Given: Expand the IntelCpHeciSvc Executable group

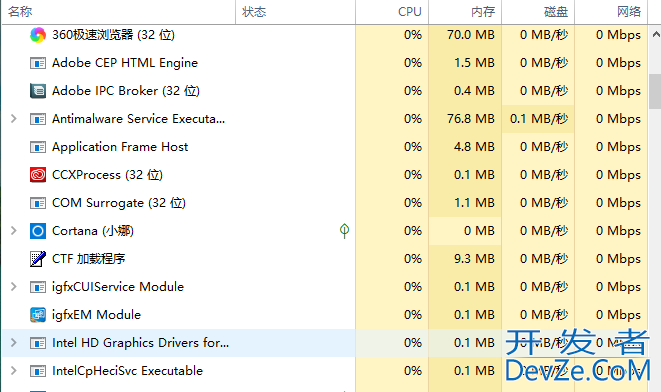Looking at the screenshot, I should 13,371.
